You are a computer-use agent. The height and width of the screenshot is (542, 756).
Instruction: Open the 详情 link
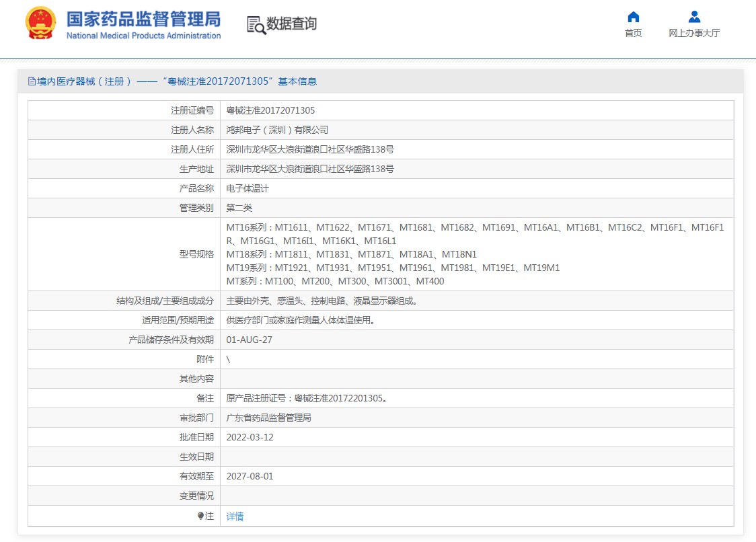pos(235,516)
